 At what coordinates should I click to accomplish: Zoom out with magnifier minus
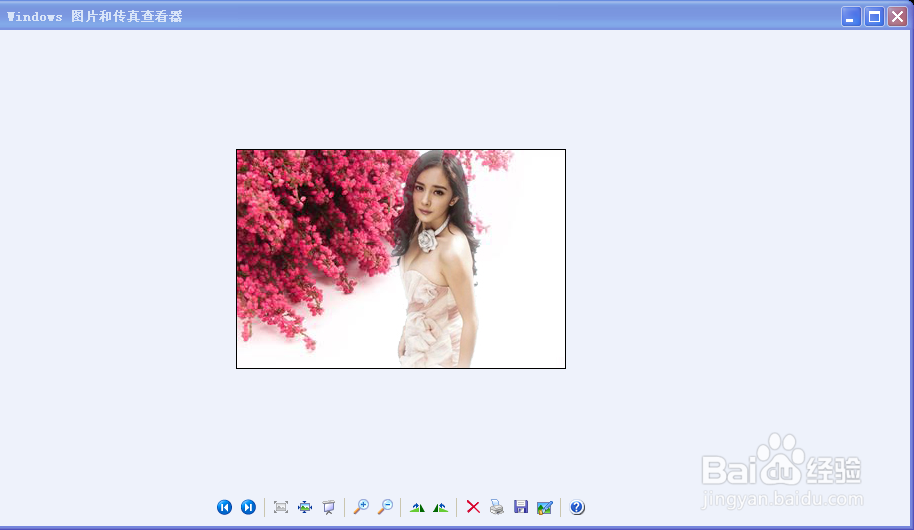click(385, 507)
